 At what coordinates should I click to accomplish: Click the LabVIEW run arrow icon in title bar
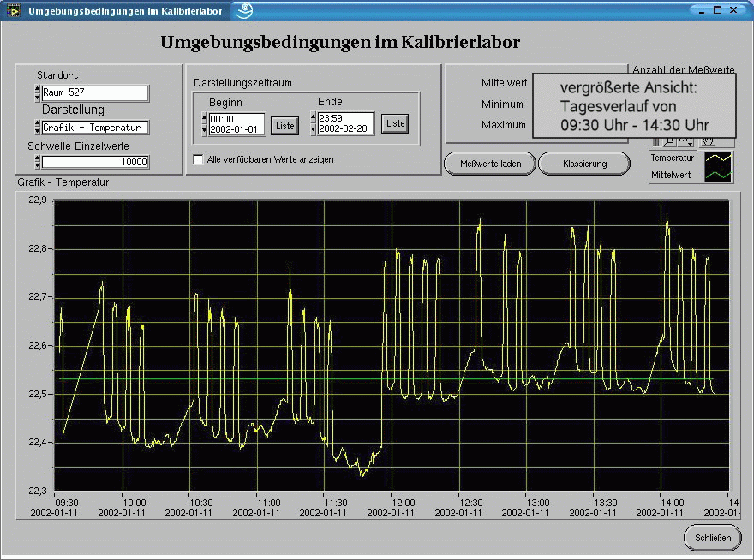[13, 10]
